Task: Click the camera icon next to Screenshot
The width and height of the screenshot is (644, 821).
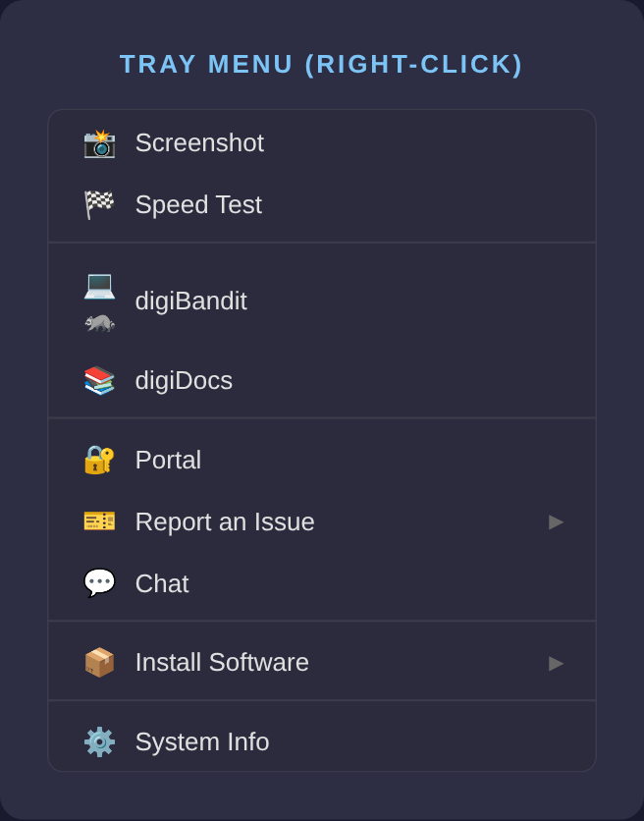Action: [99, 143]
